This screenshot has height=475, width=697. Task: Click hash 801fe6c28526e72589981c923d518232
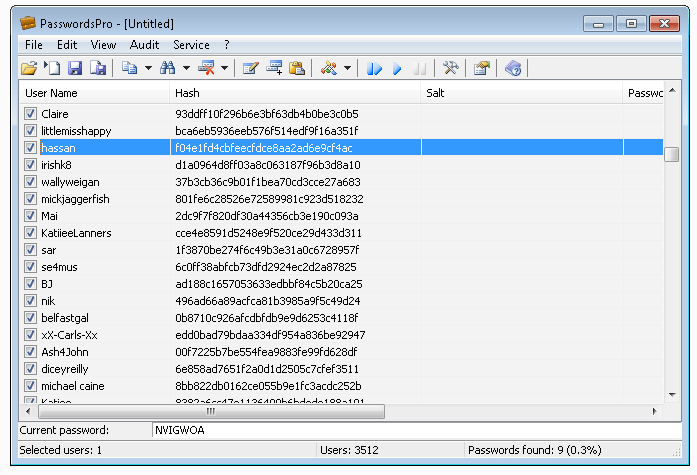tap(269, 199)
